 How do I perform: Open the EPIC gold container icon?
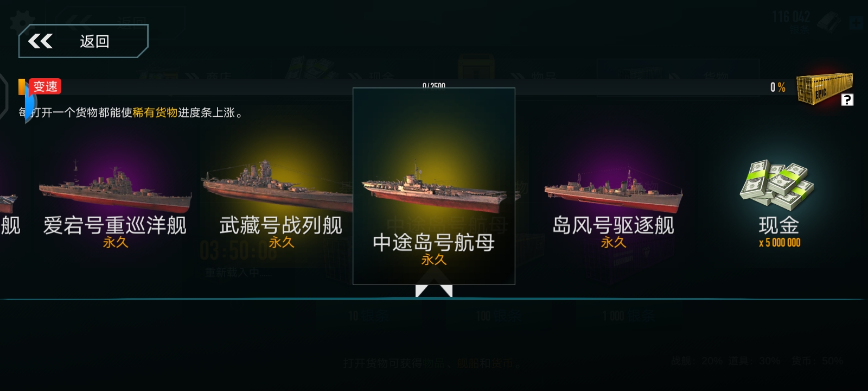[825, 89]
